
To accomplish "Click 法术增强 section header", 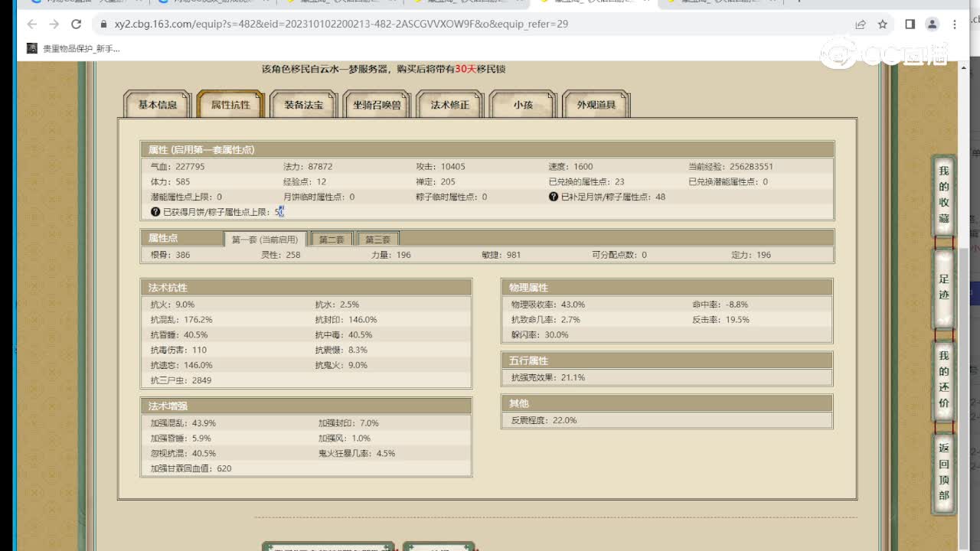I will [306, 406].
